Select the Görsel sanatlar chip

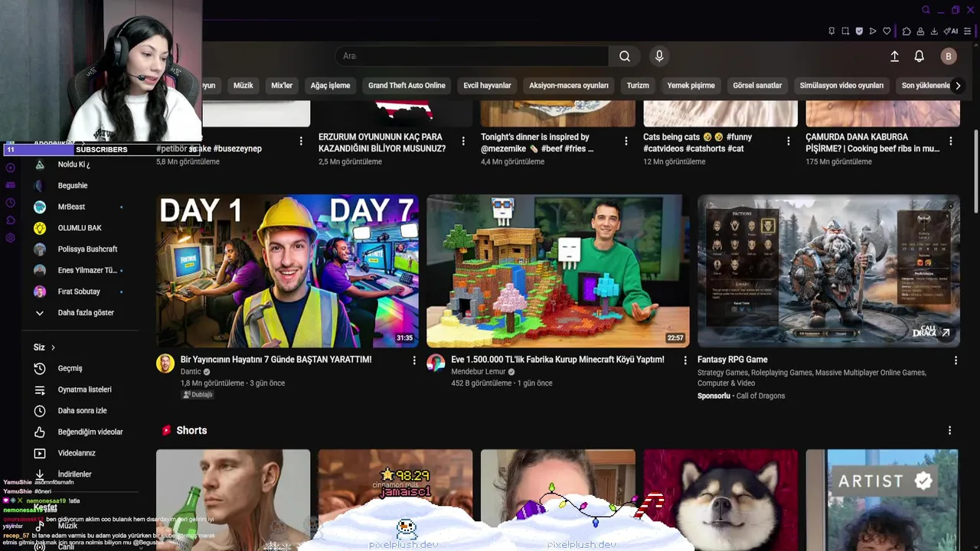coord(757,86)
